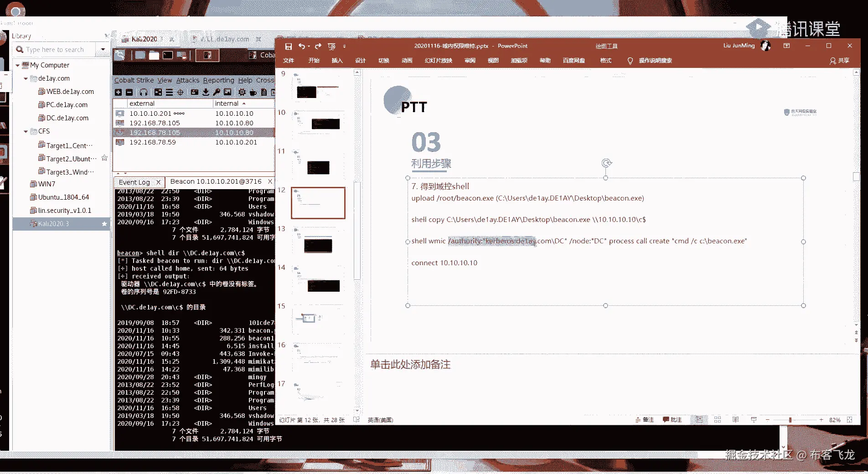868x474 pixels.
Task: Select the WIN7 virtual machine
Action: [42, 184]
